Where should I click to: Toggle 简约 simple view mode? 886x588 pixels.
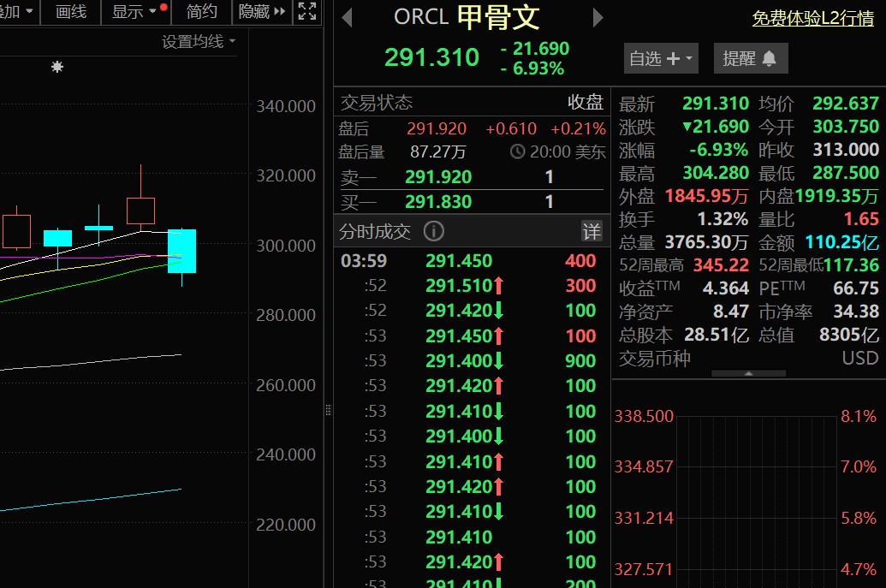click(x=202, y=11)
